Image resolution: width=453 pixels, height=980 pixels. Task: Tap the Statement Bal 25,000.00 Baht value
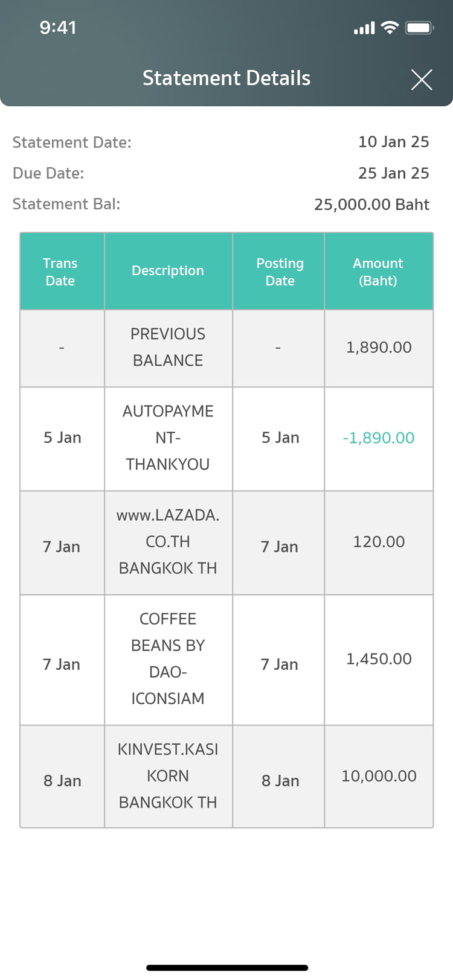tap(371, 205)
